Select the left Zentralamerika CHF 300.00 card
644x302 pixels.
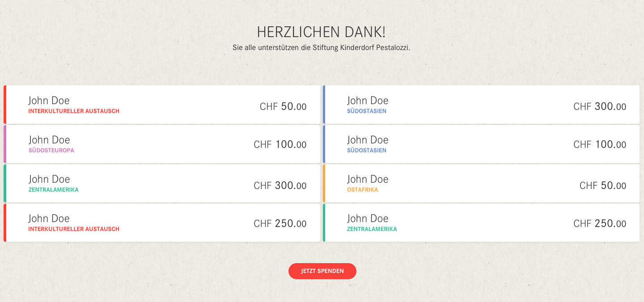coord(162,183)
